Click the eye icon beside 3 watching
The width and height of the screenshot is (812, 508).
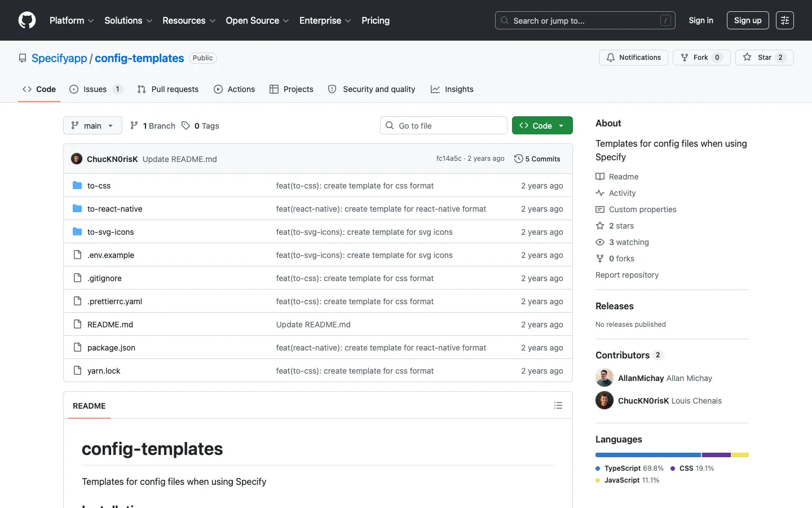600,242
